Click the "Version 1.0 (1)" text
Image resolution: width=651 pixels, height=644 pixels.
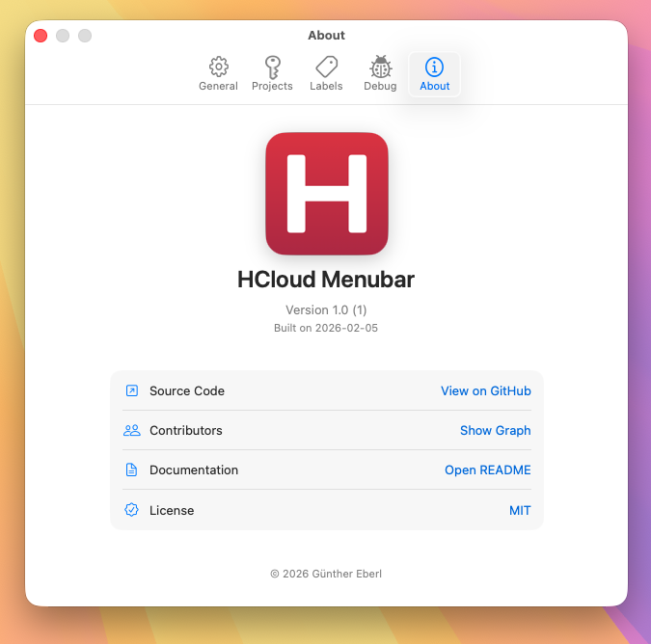point(326,310)
